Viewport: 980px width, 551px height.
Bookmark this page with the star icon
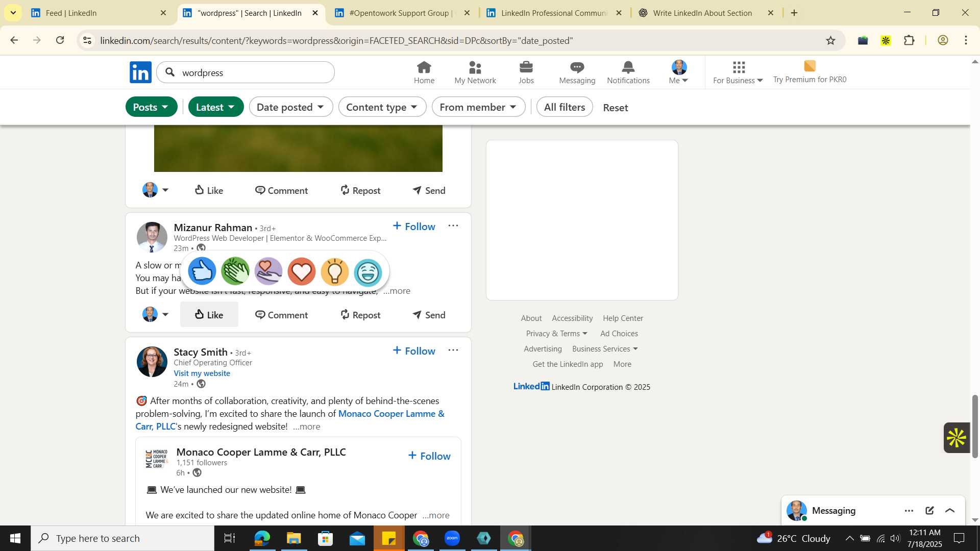click(x=830, y=41)
